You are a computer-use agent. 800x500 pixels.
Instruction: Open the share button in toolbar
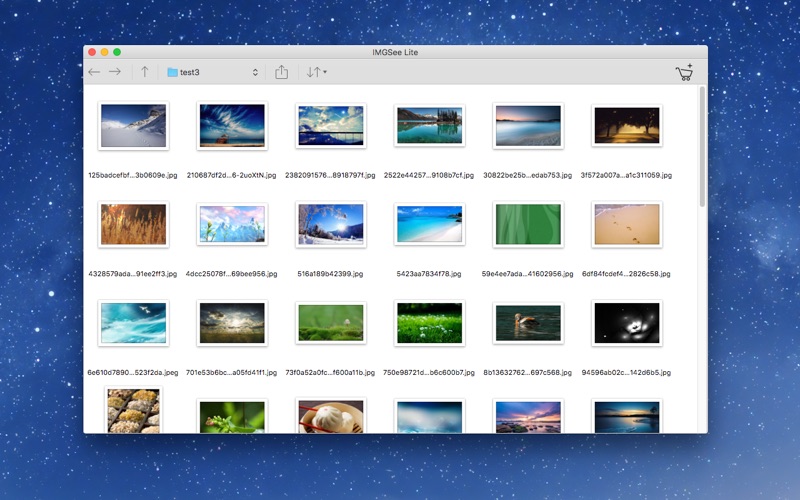tap(282, 72)
